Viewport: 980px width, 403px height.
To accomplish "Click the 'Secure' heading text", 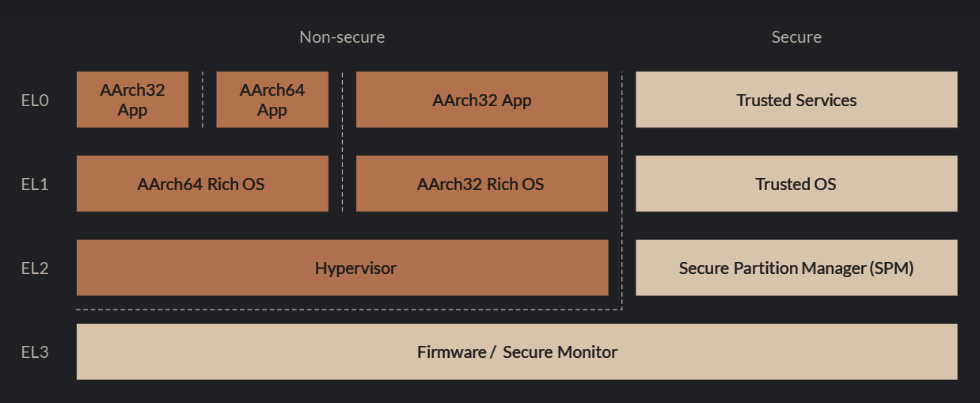I will (796, 37).
